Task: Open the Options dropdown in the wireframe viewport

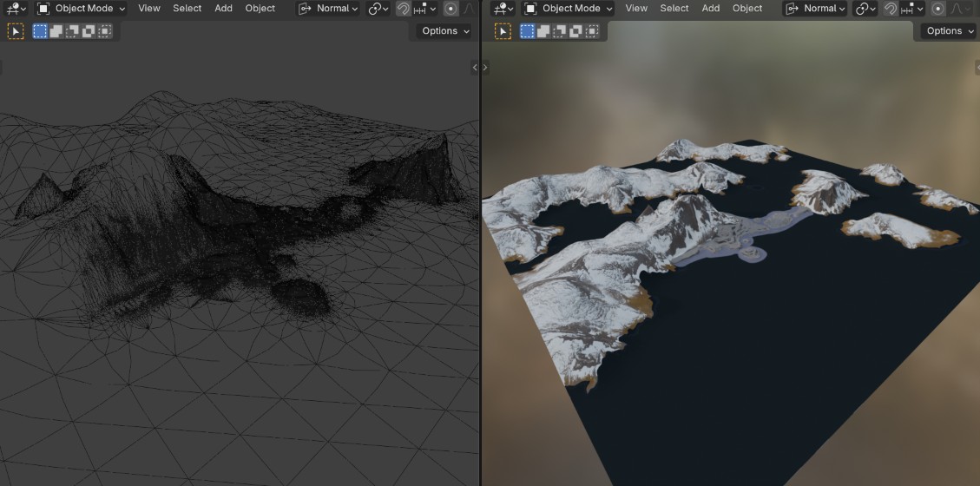Action: 445,31
